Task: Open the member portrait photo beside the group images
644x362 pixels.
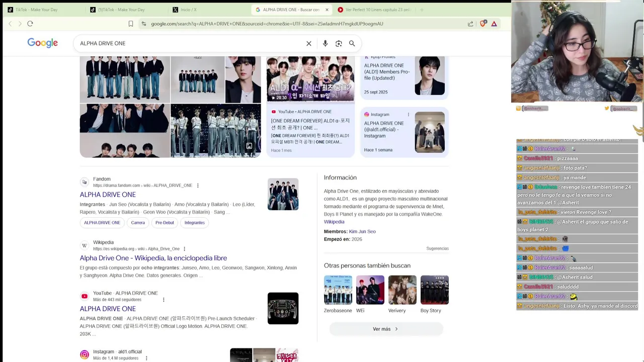Action: coord(243,79)
